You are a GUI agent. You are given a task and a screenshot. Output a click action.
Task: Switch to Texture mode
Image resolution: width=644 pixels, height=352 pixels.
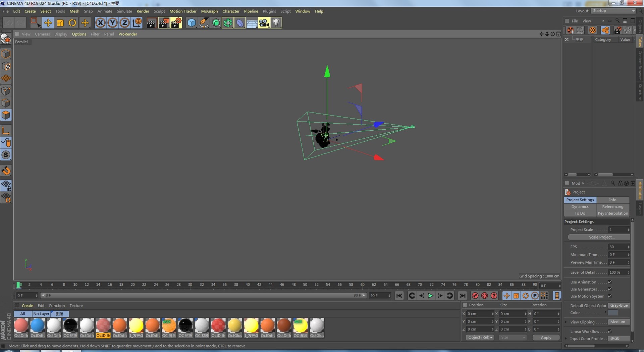(x=6, y=67)
